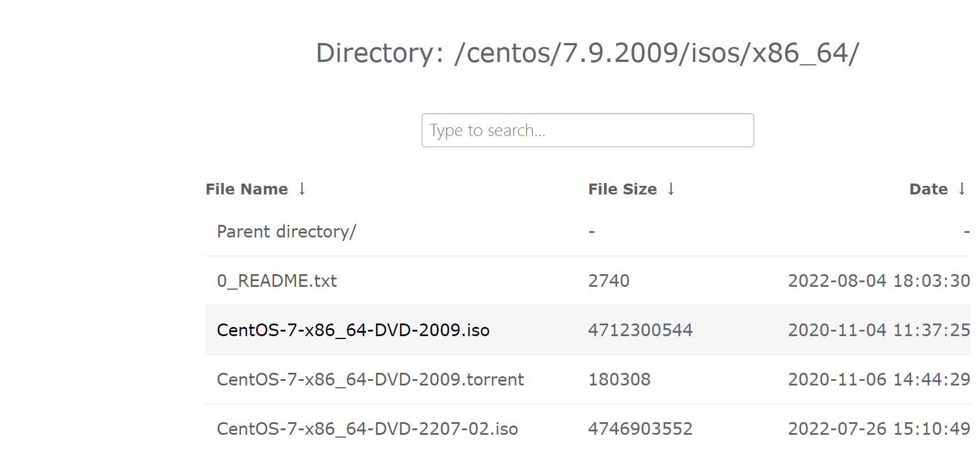Focus the "Type to search..." field
The image size is (980, 452).
[x=587, y=130]
